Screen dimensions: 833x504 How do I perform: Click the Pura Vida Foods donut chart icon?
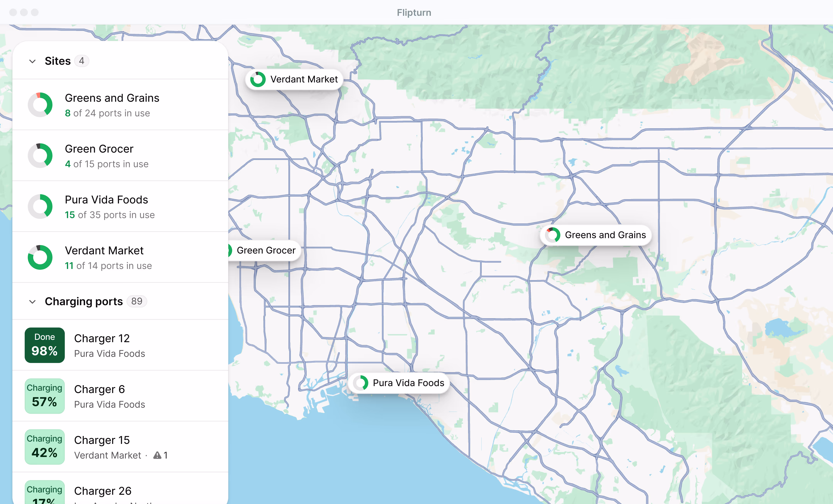(x=40, y=206)
